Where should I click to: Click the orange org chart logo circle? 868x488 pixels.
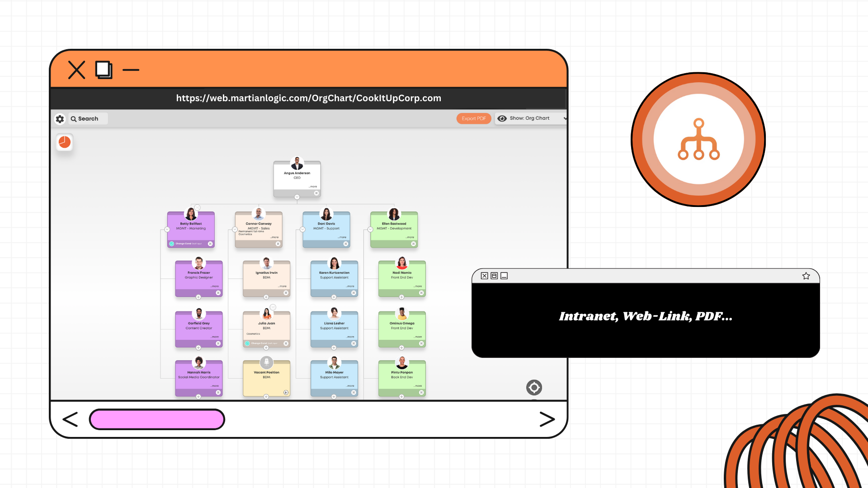(698, 140)
